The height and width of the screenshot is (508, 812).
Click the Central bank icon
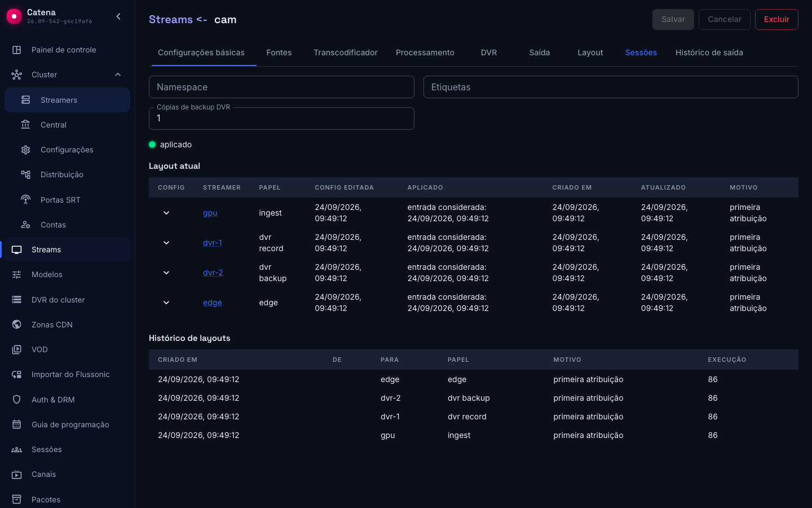26,125
